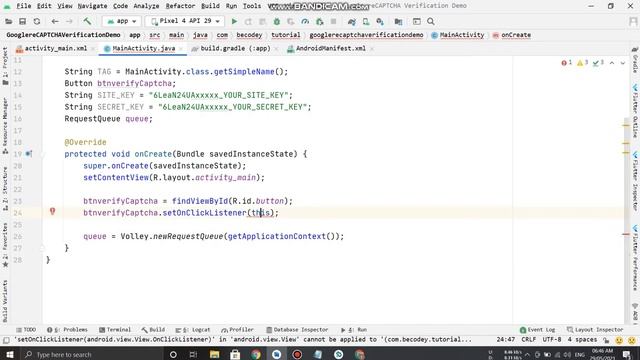The width and height of the screenshot is (640, 360).
Task: Click the taskbar search box
Action: (91, 354)
